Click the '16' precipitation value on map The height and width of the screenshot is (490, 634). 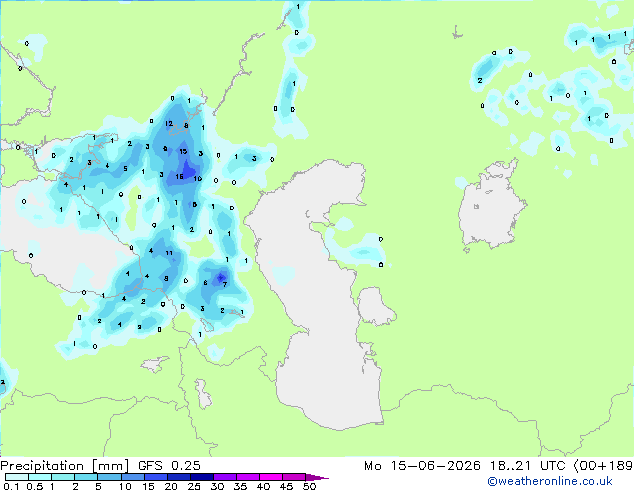point(180,176)
